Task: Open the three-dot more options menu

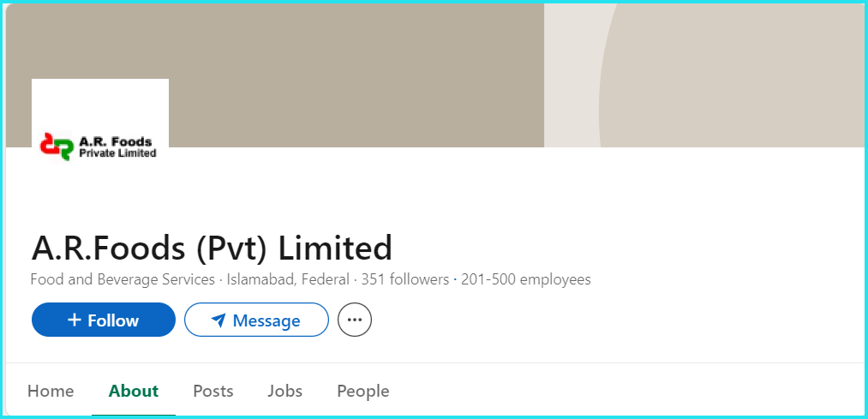Action: point(354,320)
